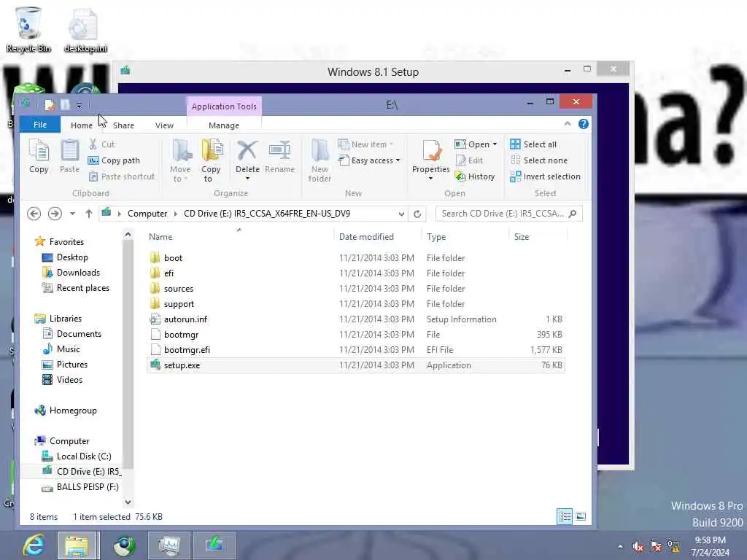This screenshot has height=560, width=747.
Task: Click the Rename icon
Action: point(279,151)
